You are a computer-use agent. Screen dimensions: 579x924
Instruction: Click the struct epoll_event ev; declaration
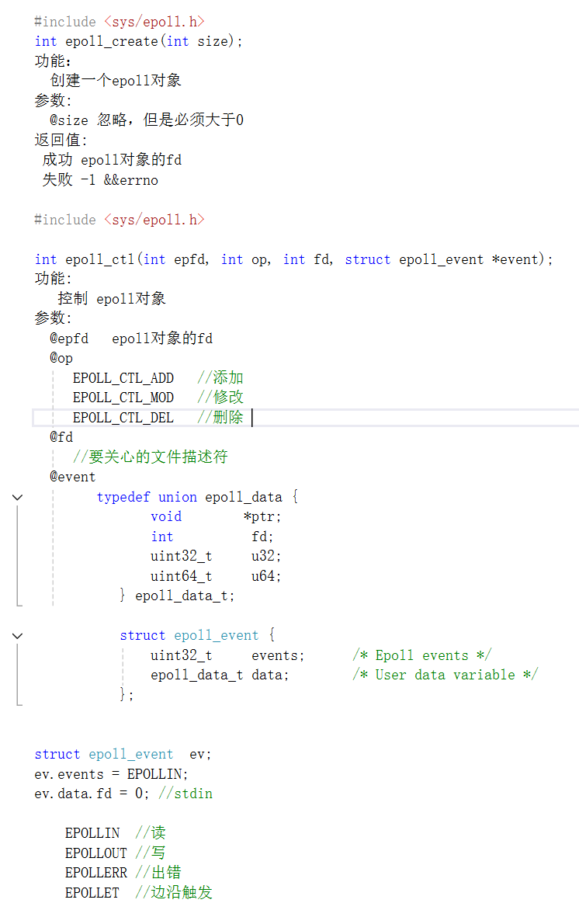point(123,754)
